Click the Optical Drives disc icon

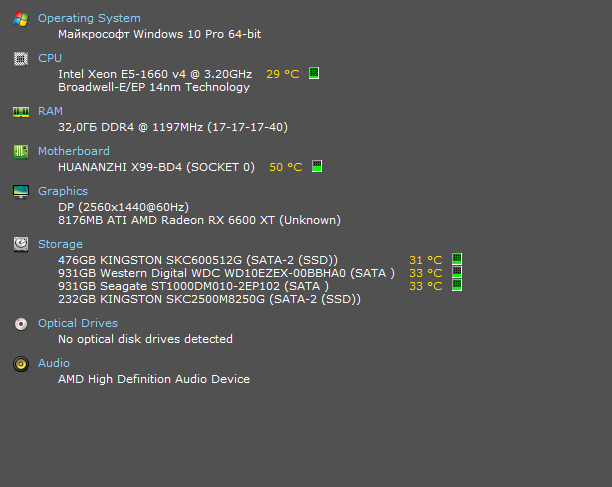pos(20,323)
